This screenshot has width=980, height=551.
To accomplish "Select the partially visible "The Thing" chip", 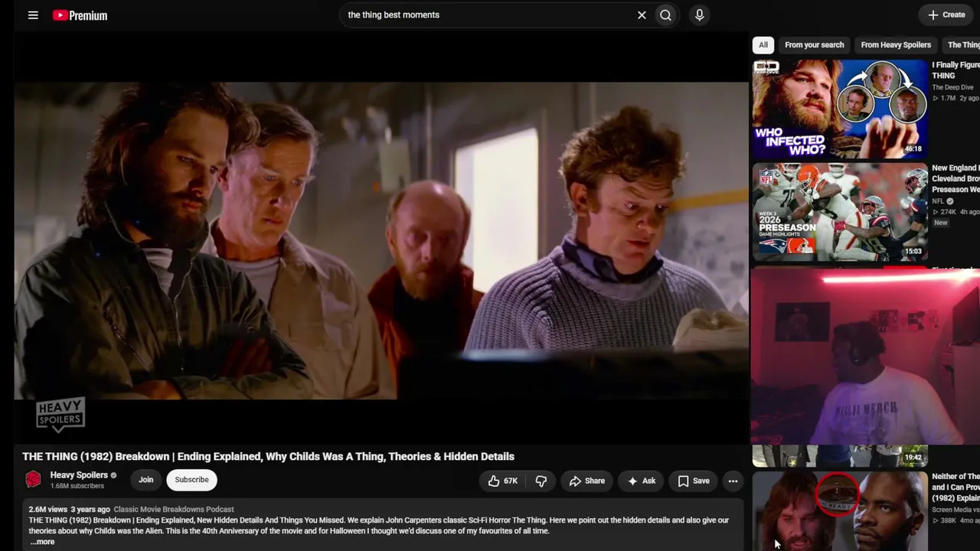I will pyautogui.click(x=963, y=45).
